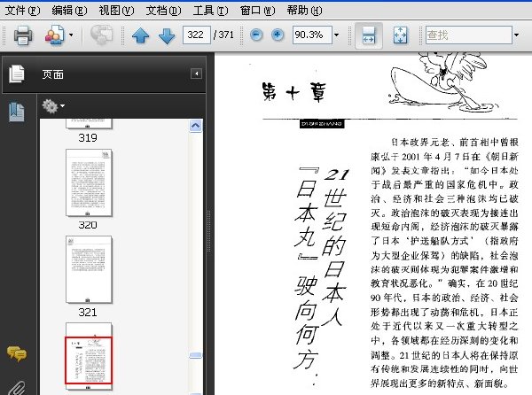The width and height of the screenshot is (532, 395).
Task: Click the search field labeled 查找
Action: point(468,35)
